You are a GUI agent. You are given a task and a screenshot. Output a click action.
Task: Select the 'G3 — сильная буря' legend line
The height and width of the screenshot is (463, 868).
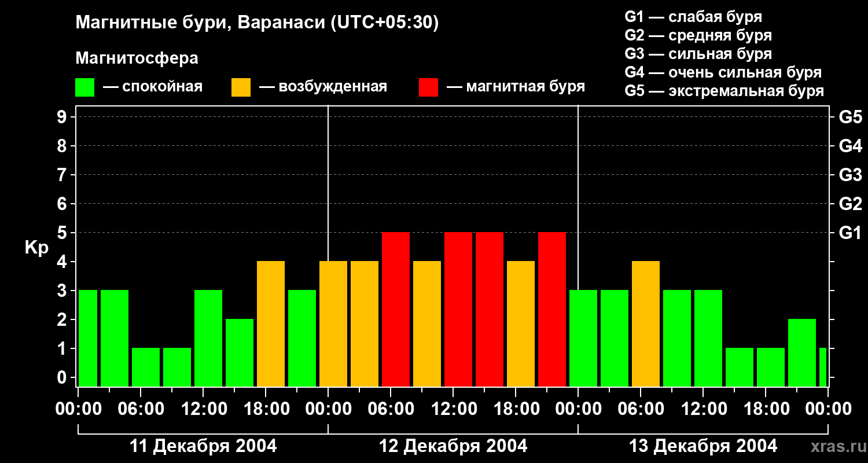(698, 54)
